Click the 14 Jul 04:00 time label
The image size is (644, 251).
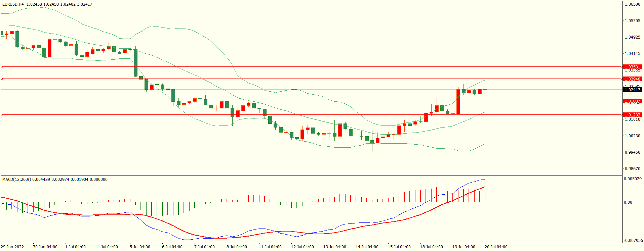pyautogui.click(x=367, y=247)
